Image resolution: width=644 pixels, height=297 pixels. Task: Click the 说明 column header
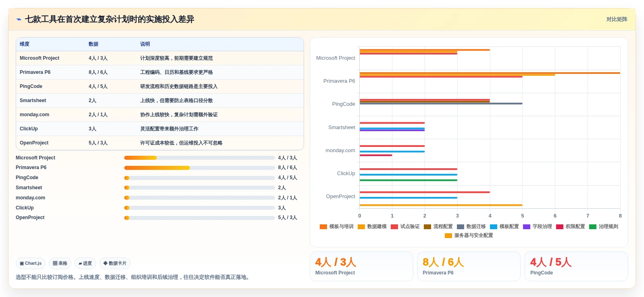click(x=145, y=44)
